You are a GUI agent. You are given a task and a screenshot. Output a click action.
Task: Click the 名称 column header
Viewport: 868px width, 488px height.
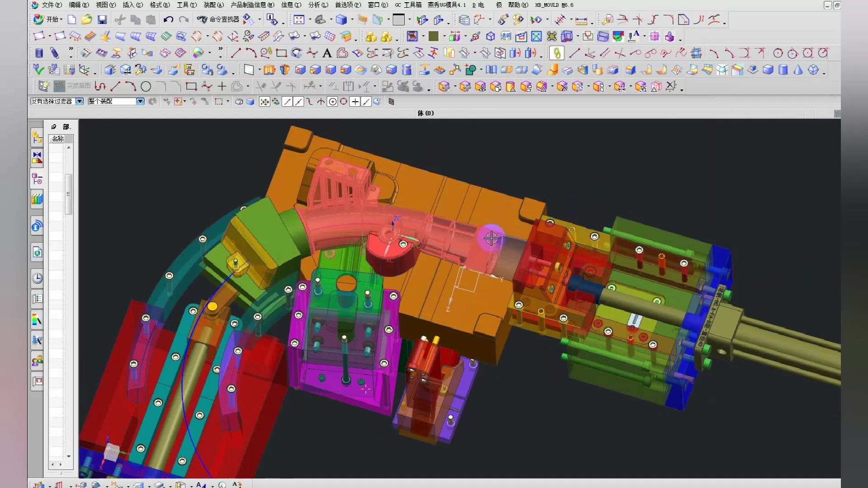coord(58,139)
